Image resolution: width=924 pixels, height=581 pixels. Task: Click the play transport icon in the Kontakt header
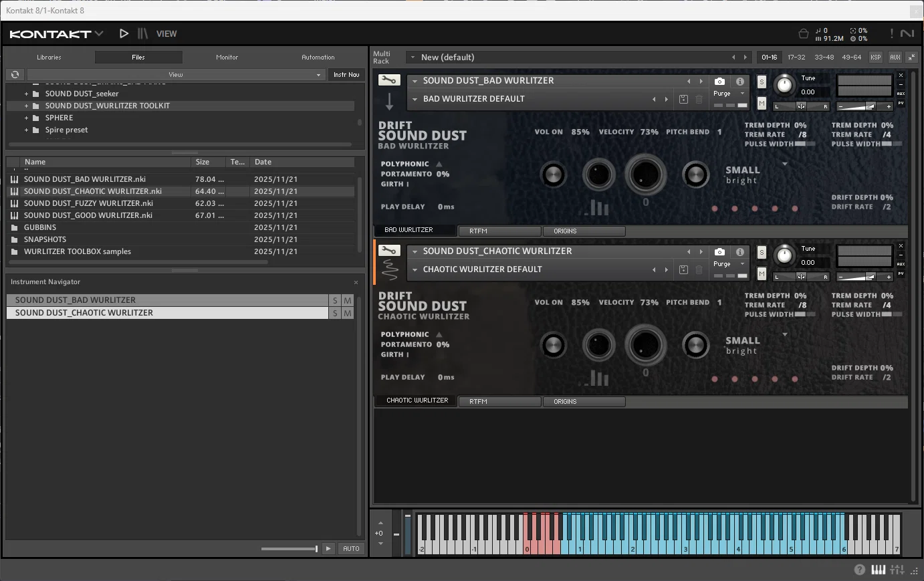(x=124, y=33)
